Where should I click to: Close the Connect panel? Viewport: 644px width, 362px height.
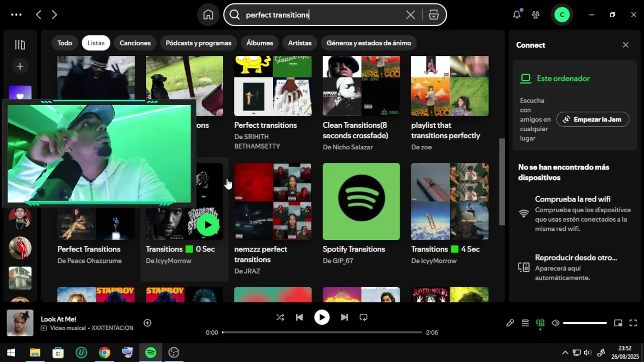tap(626, 45)
